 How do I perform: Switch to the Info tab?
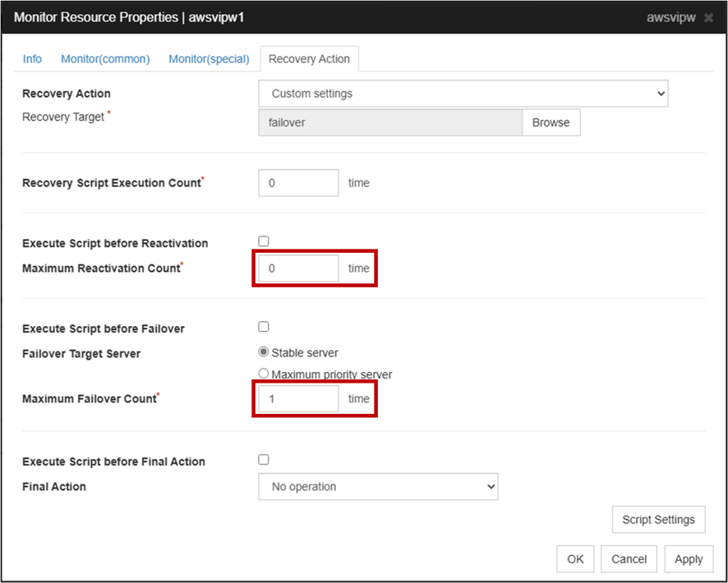[x=32, y=58]
